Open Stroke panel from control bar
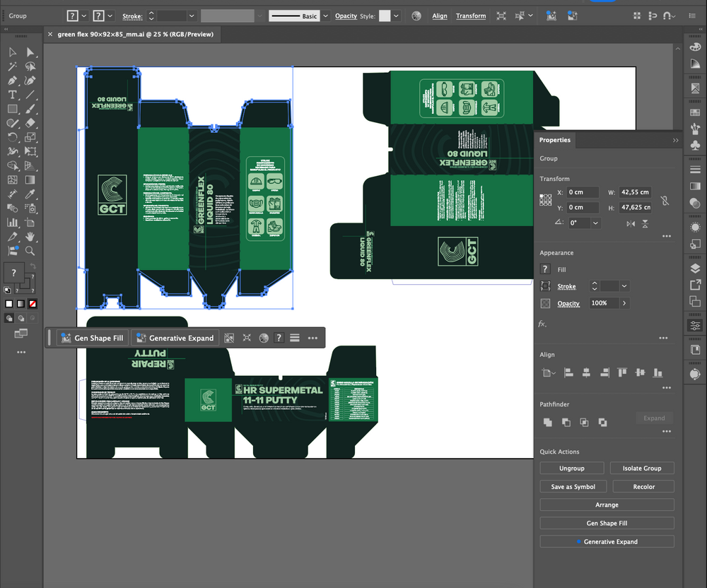Screen dimensions: 707x588 point(132,16)
